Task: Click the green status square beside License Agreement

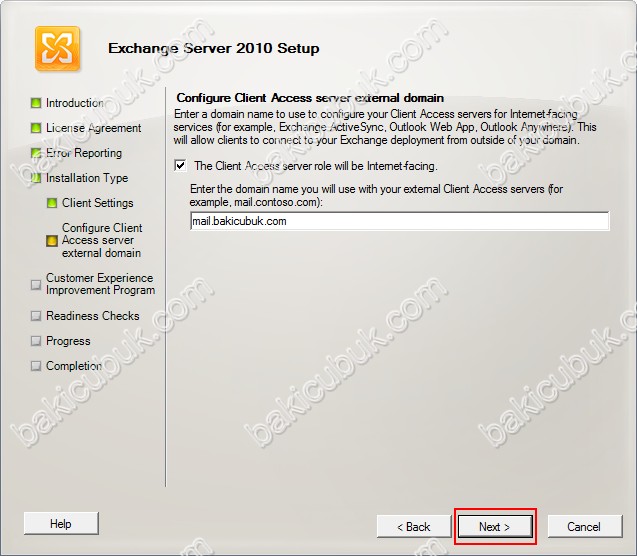Action: point(36,128)
